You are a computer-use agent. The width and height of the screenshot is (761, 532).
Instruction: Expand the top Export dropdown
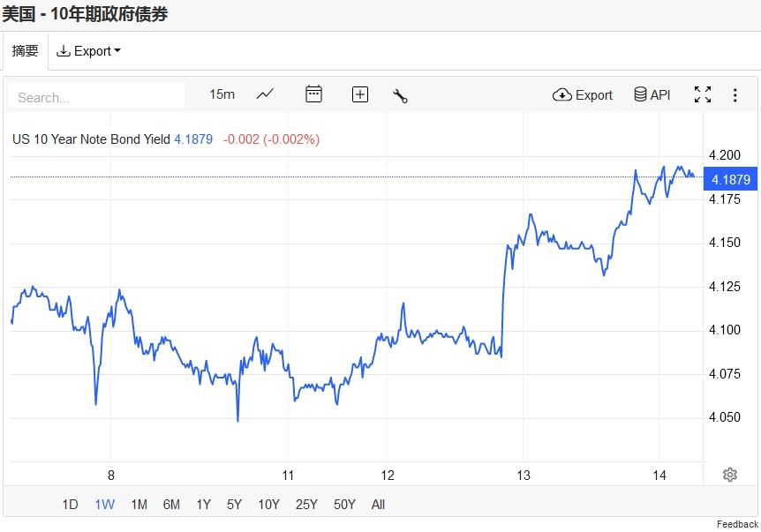coord(88,51)
